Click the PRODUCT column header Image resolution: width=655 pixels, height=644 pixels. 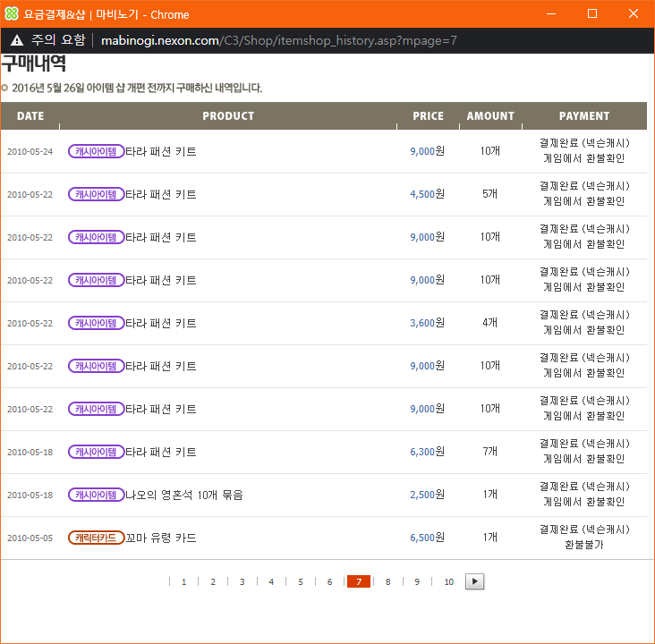[228, 115]
